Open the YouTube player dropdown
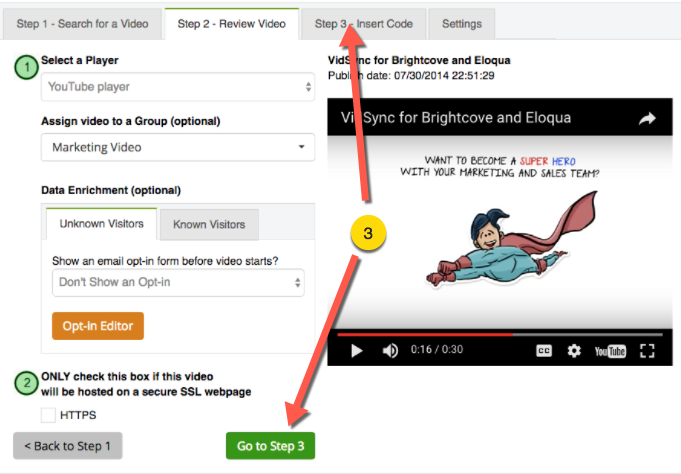This screenshot has width=681, height=474. tap(178, 86)
